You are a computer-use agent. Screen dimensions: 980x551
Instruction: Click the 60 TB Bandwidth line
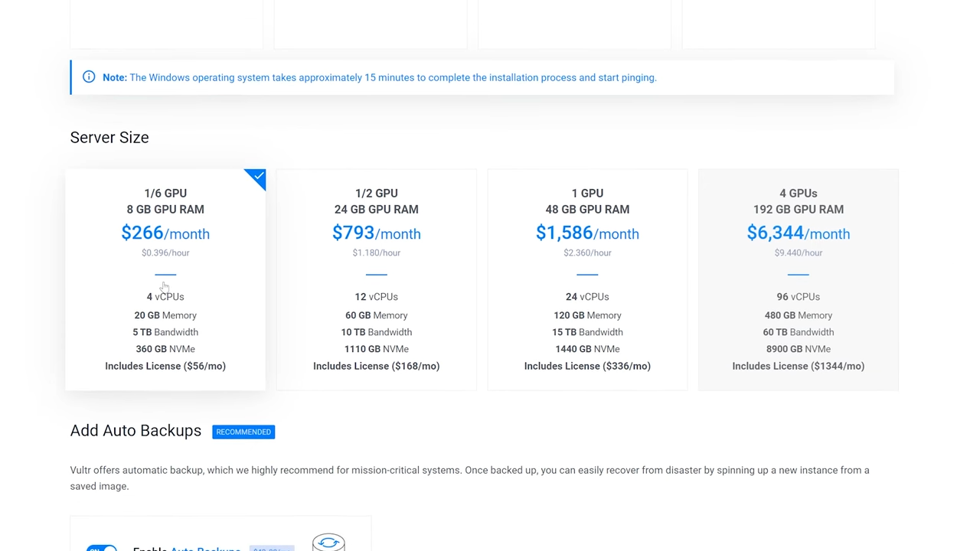click(x=799, y=332)
